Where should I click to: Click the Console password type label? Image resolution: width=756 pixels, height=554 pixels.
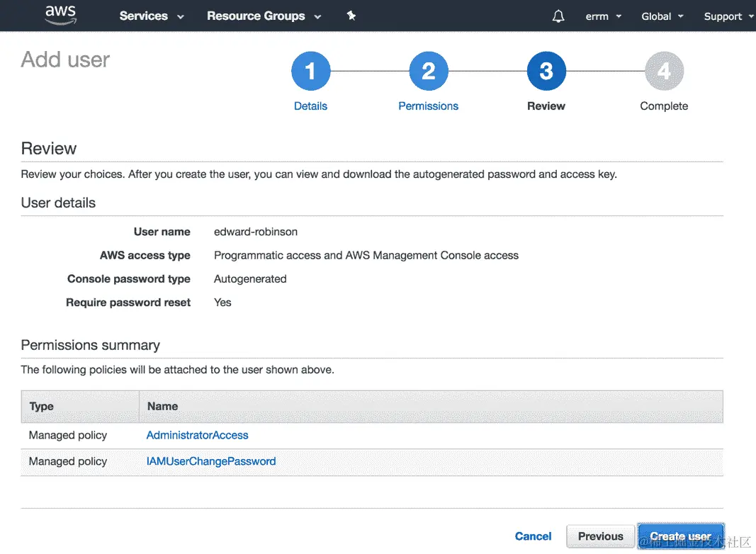129,279
